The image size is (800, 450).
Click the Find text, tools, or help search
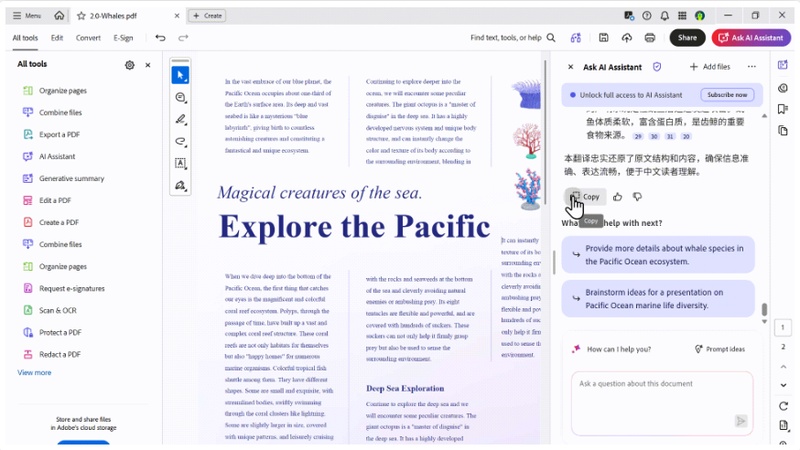tap(512, 38)
